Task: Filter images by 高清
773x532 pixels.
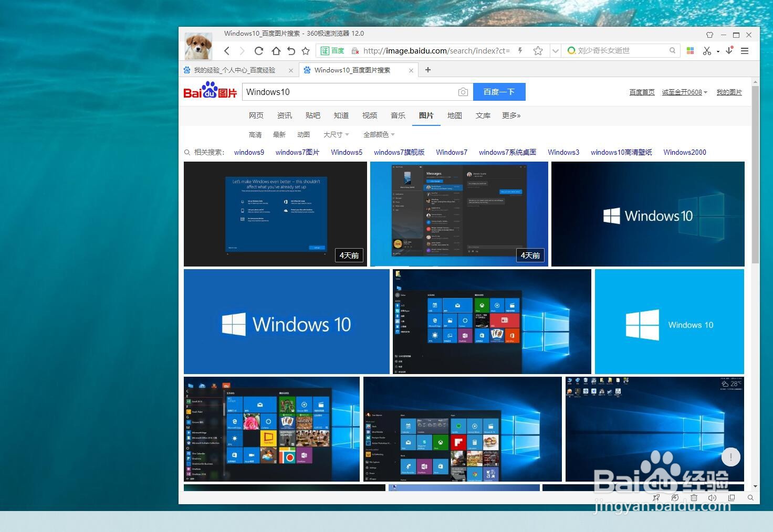Action: [x=255, y=135]
